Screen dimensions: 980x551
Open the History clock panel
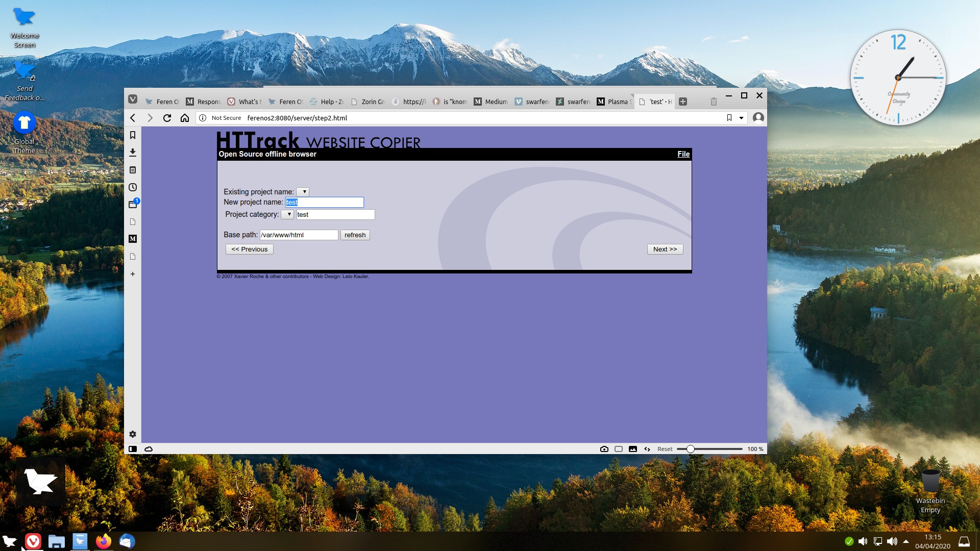(x=133, y=187)
